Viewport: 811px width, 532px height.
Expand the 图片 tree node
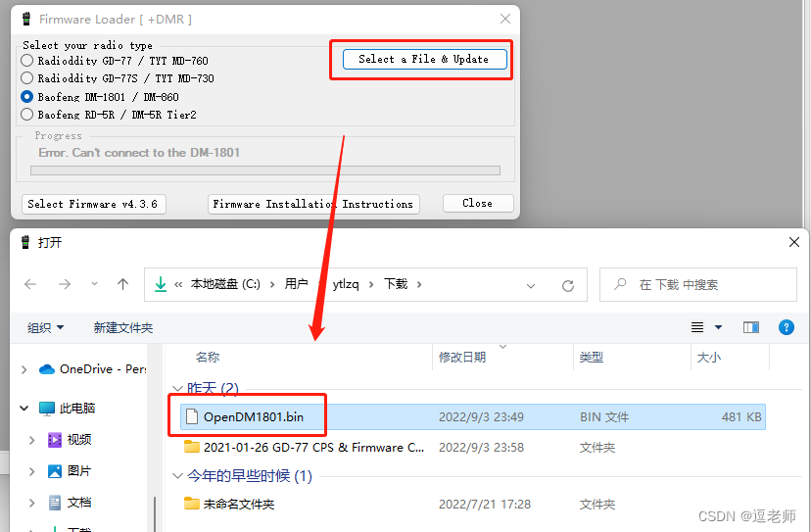(32, 471)
